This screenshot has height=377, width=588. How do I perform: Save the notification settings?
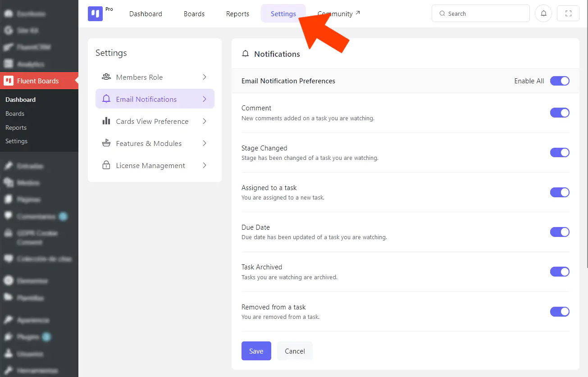tap(256, 351)
